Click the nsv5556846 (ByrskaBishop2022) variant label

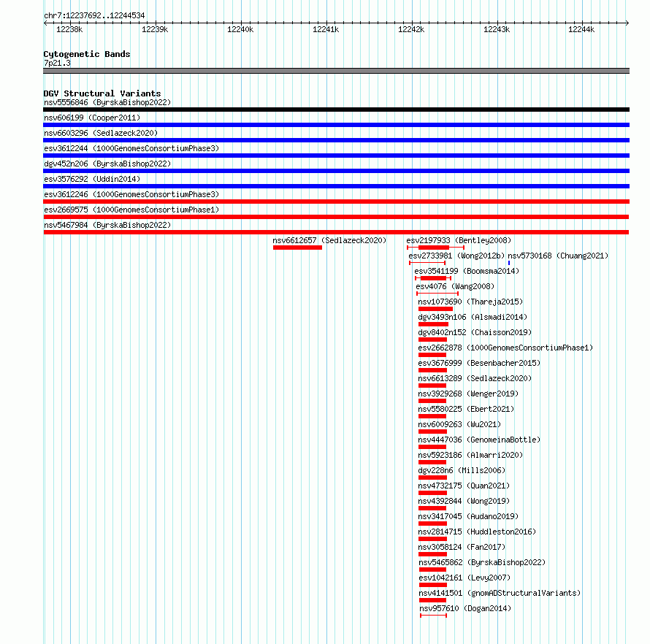click(107, 102)
